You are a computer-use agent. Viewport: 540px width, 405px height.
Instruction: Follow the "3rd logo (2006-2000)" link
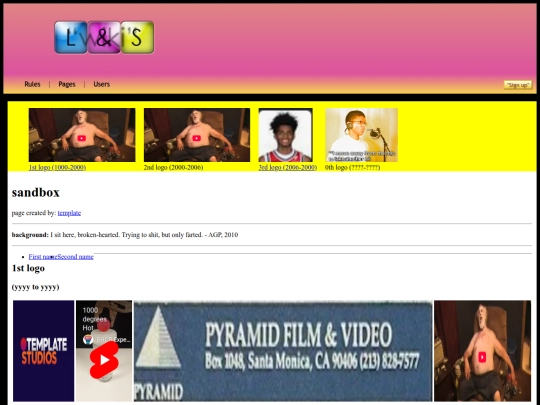click(288, 167)
